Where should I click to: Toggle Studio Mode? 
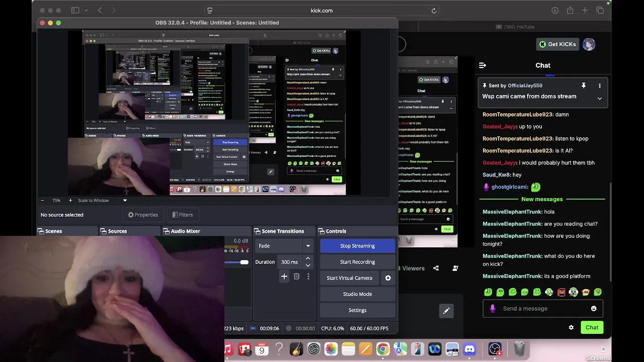(x=357, y=294)
